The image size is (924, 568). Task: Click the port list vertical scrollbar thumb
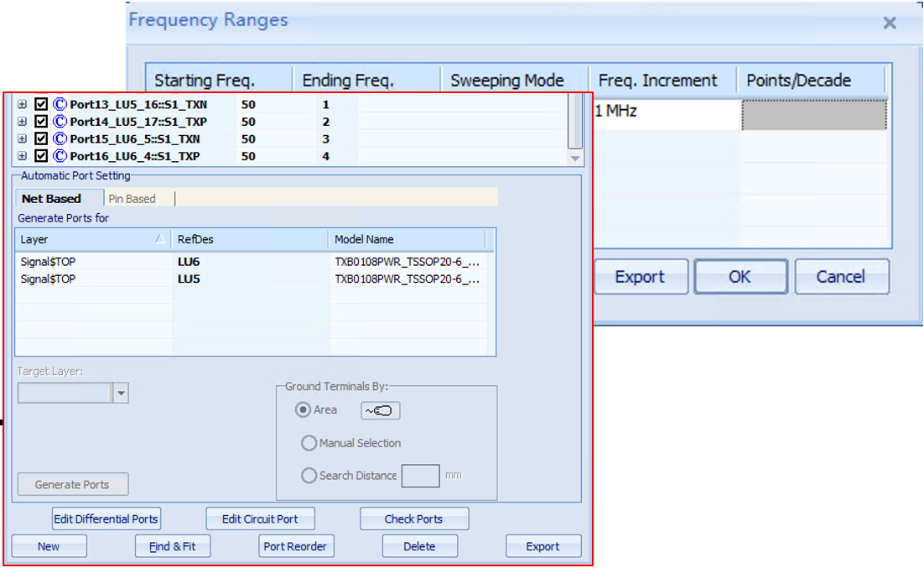pos(575,121)
